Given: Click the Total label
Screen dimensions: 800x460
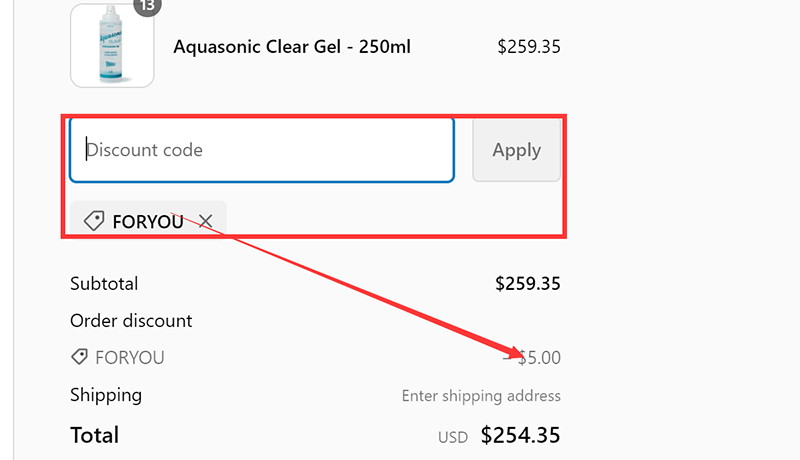Looking at the screenshot, I should click(94, 435).
